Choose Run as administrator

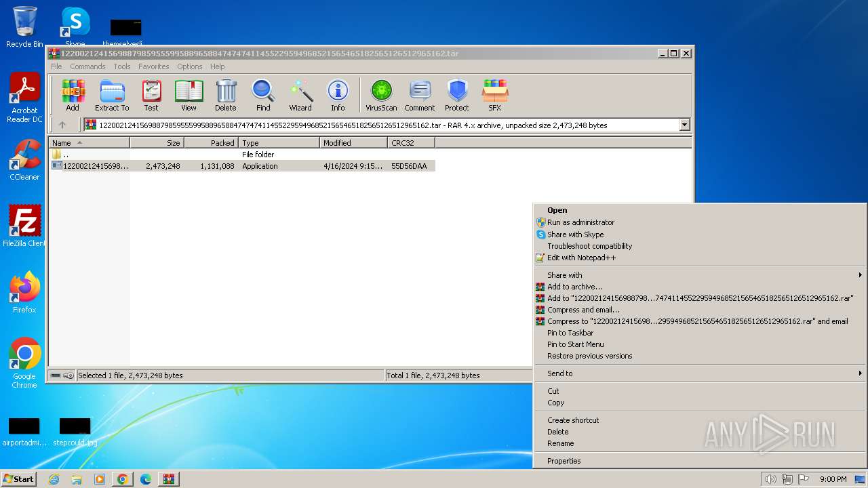pyautogui.click(x=700, y=222)
